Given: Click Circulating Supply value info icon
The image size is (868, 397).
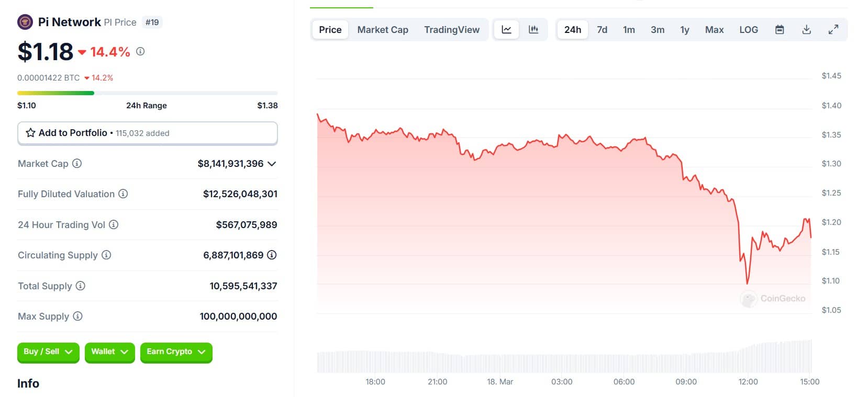Looking at the screenshot, I should point(272,255).
